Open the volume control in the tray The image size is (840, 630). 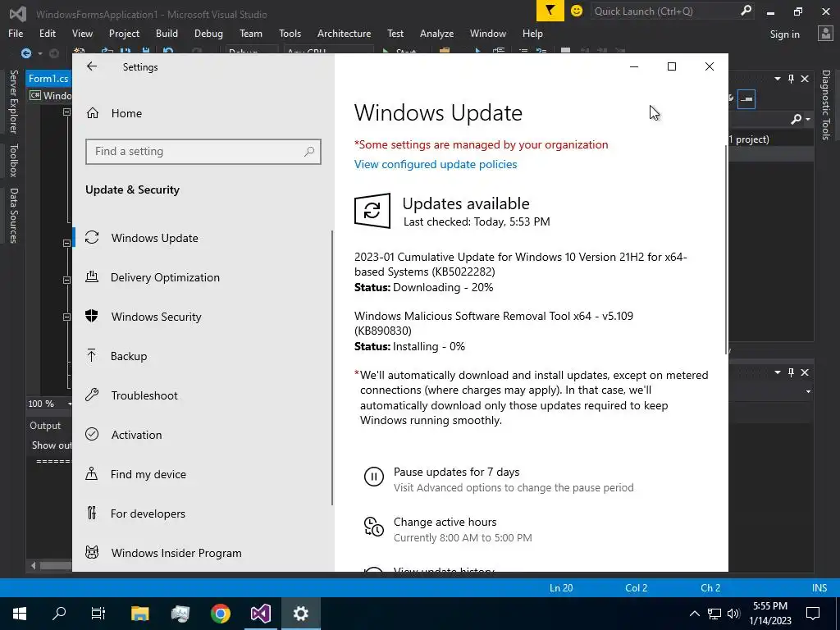(x=734, y=614)
